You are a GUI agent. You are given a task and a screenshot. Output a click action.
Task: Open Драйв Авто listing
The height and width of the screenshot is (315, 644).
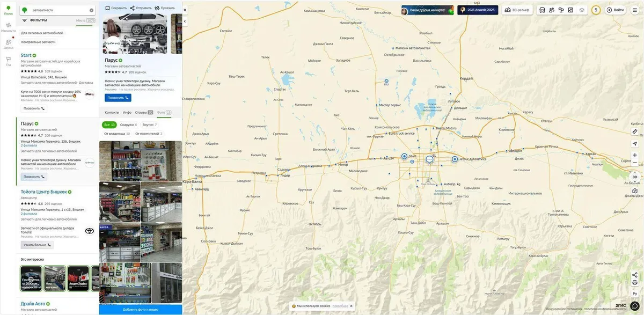click(x=33, y=304)
